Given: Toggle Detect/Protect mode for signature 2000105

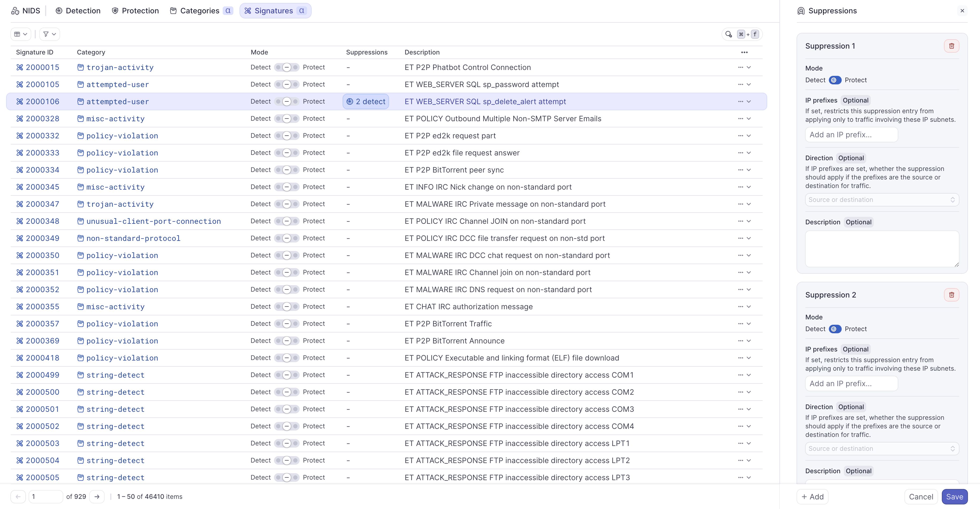Looking at the screenshot, I should click(x=287, y=84).
